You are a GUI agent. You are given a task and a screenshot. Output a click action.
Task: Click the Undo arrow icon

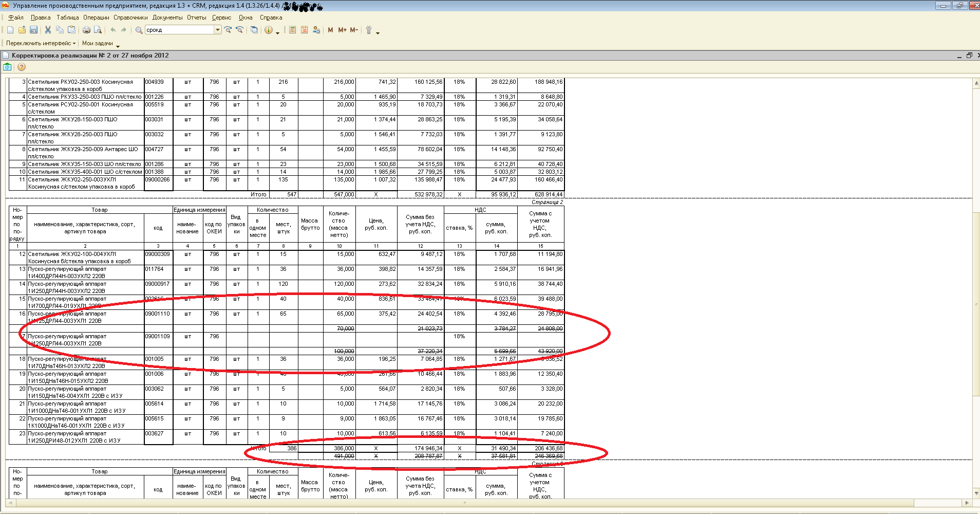[x=113, y=30]
